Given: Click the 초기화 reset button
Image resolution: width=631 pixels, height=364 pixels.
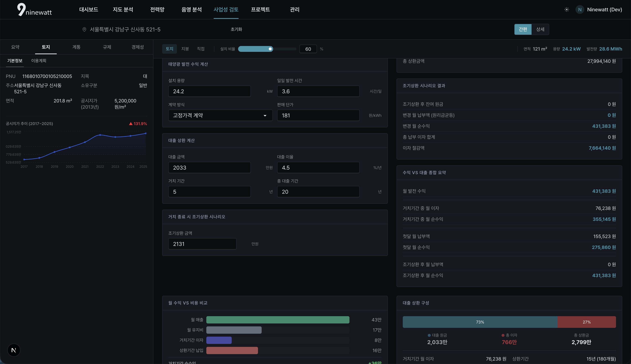Looking at the screenshot, I should [x=236, y=29].
